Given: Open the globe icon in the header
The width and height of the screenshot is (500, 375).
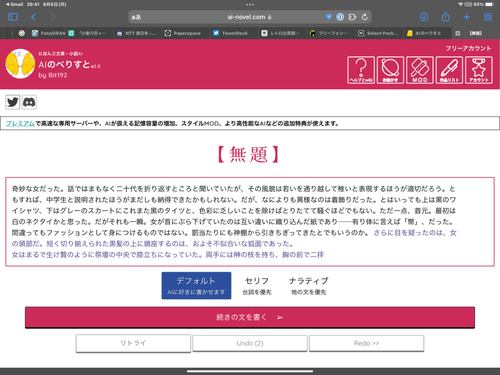Looking at the screenshot, I should 390,70.
